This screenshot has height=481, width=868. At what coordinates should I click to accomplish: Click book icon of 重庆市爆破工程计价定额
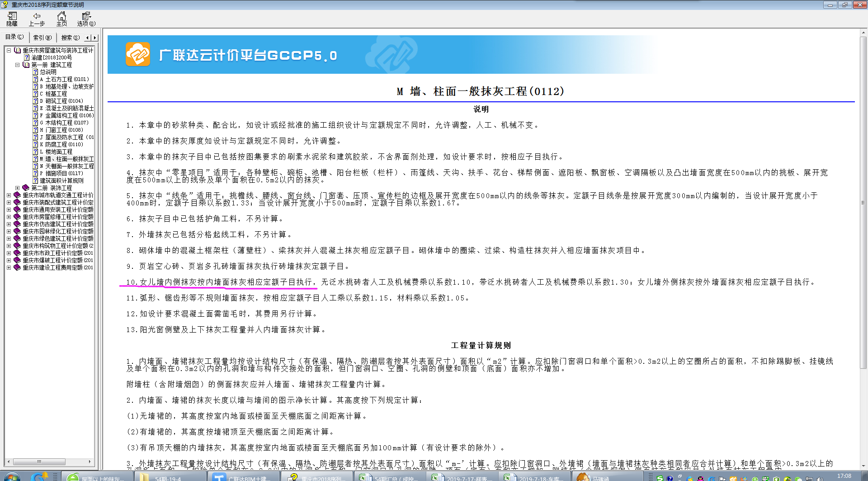pyautogui.click(x=17, y=260)
